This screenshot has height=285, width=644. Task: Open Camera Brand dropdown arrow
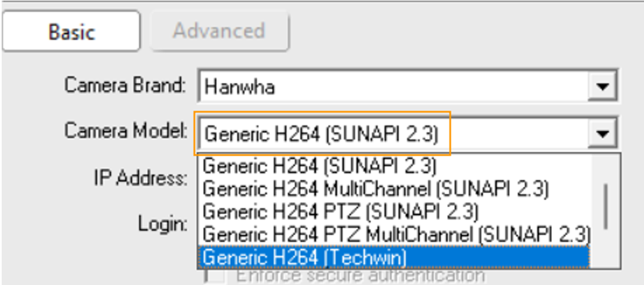tap(602, 86)
